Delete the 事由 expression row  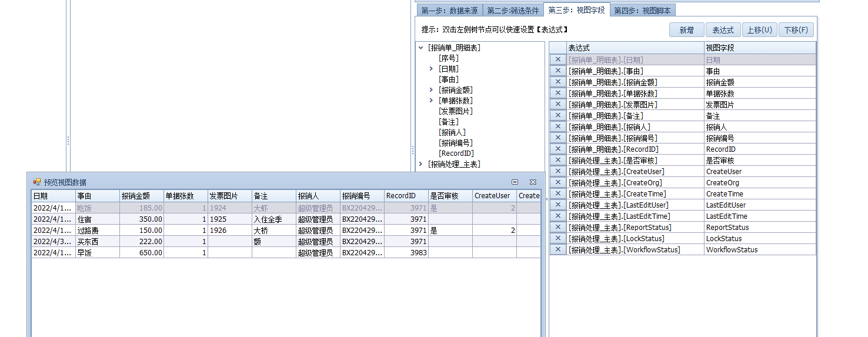557,71
